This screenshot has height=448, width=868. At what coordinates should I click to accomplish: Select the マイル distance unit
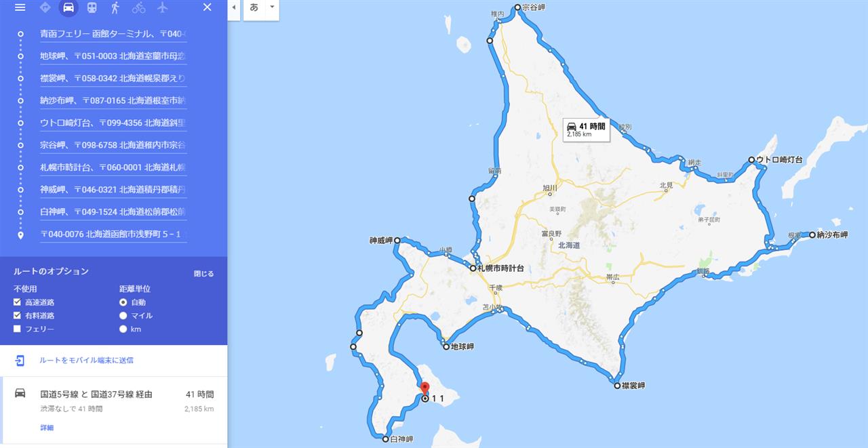click(x=123, y=316)
